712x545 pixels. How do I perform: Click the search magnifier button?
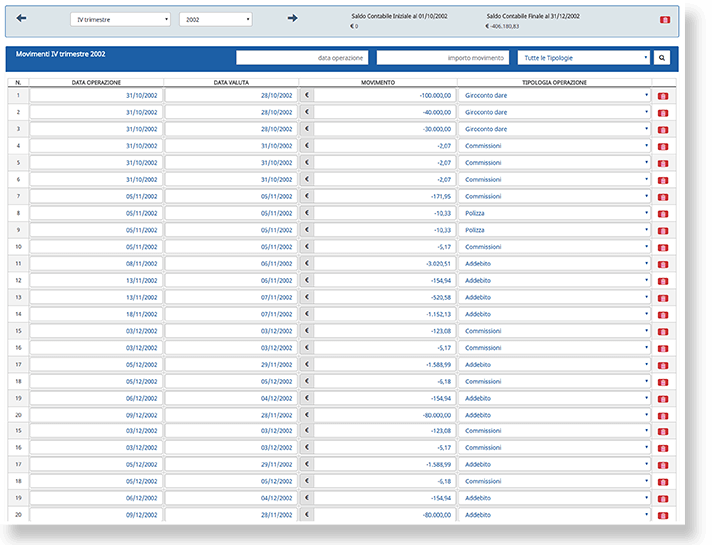point(662,58)
